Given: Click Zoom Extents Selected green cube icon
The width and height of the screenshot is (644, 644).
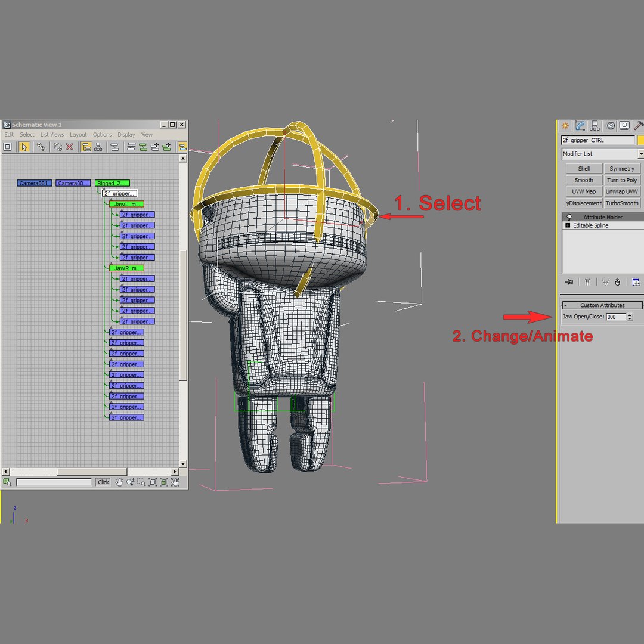Looking at the screenshot, I should [x=164, y=482].
